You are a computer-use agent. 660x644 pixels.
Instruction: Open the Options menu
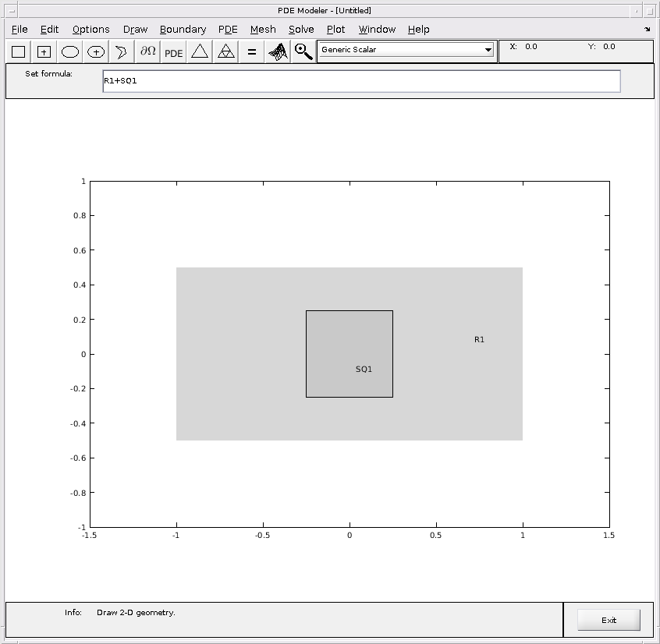pos(91,30)
